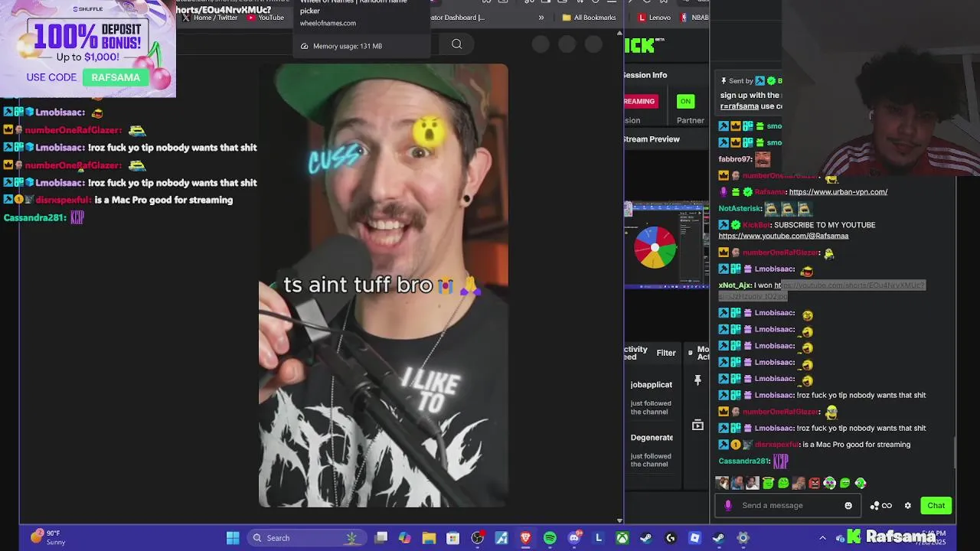This screenshot has height=551, width=980.
Task: Open Spotify from the taskbar
Action: pyautogui.click(x=550, y=538)
